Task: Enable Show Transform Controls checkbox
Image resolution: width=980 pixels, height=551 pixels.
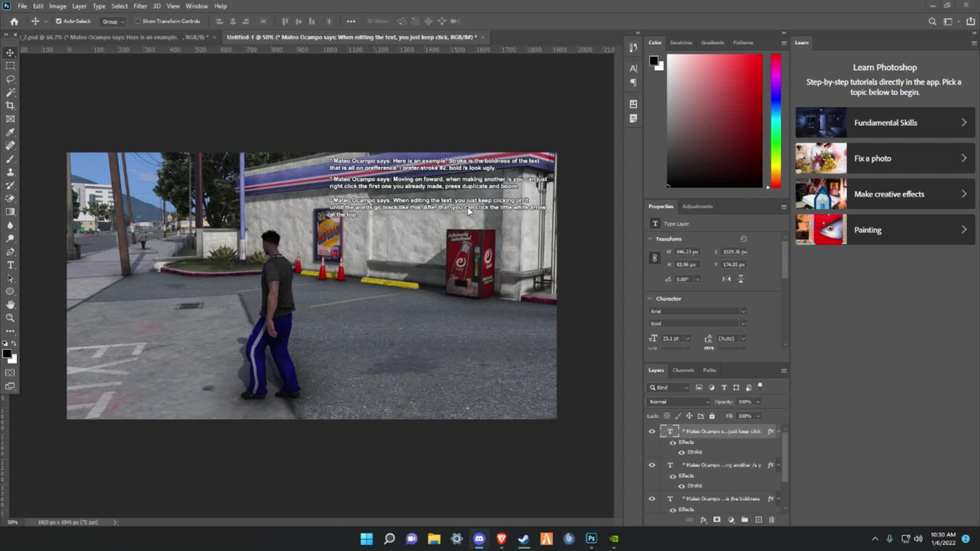Action: (137, 21)
